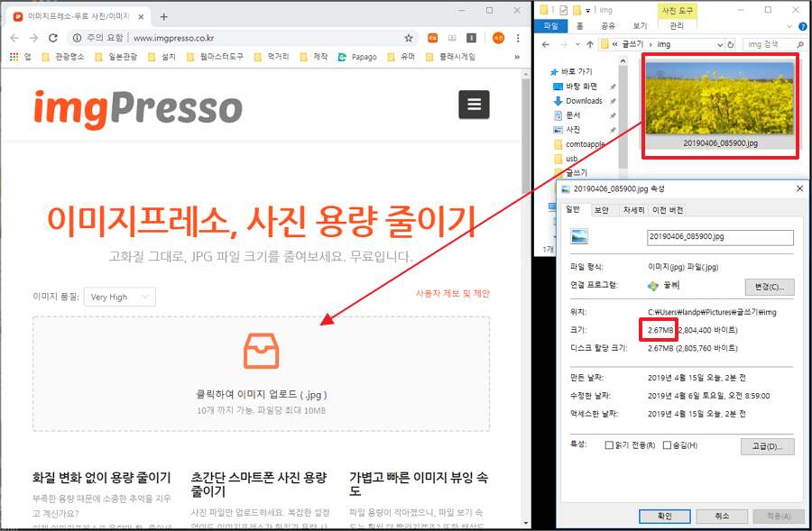Open 플래시게임 bookmark folder
Screen dimensions: 812x531
point(450,57)
